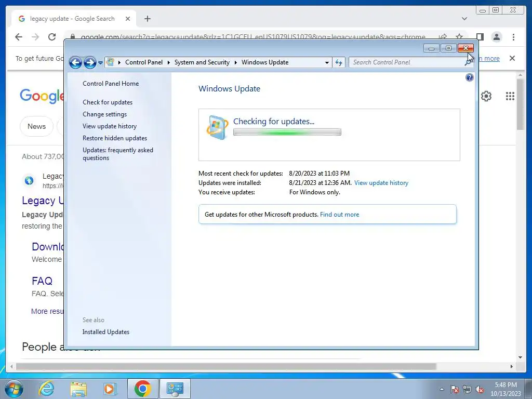Open Chrome tab search chevron
Viewport: 532px width, 399px height.
464,19
